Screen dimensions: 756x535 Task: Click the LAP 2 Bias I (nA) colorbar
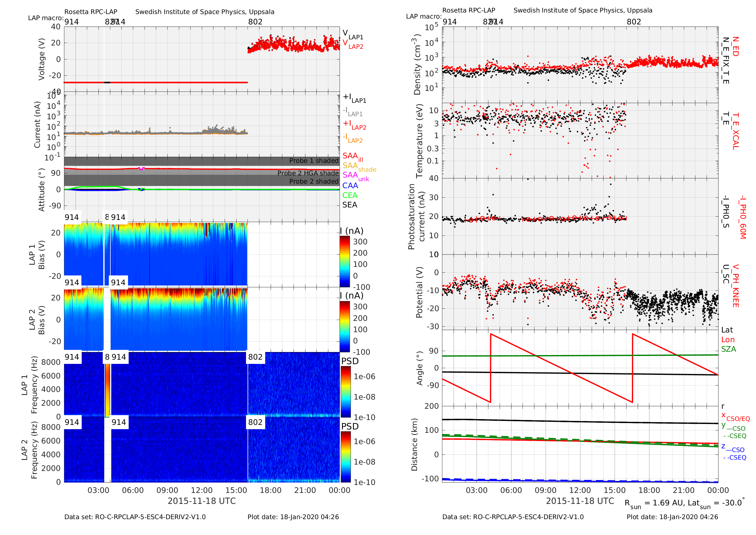(345, 326)
